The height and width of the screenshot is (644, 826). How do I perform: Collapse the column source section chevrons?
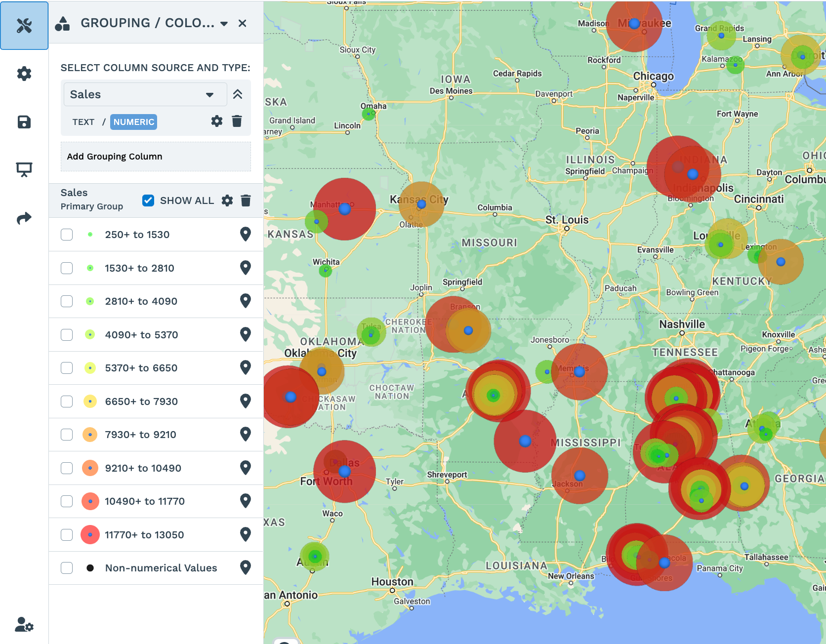[x=238, y=94]
